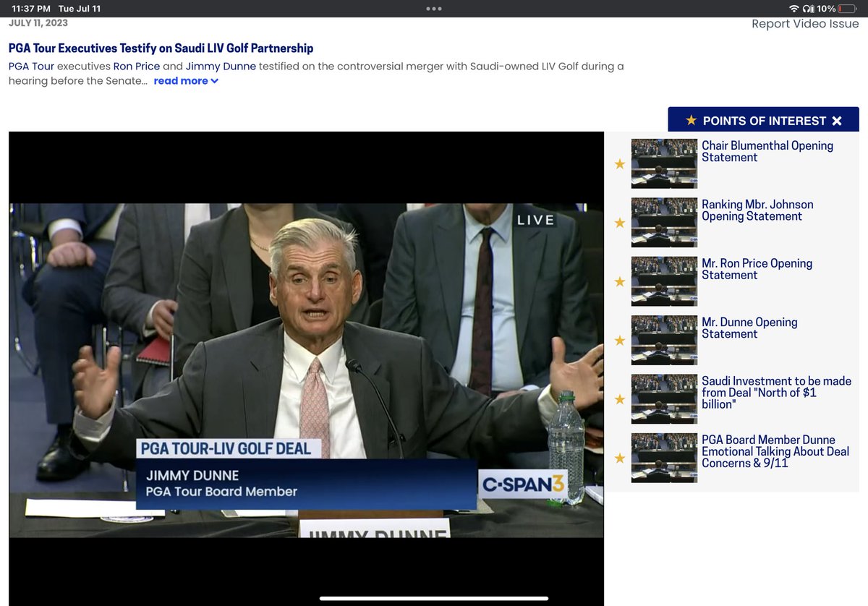Open Mr. Ron Price Opening Statement thumbnail
868x606 pixels.
pyautogui.click(x=664, y=281)
